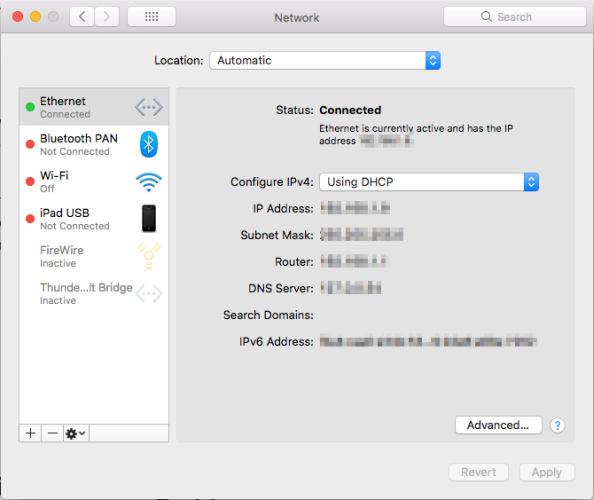
Task: Click the red status dot for Wi-Fi
Action: pyautogui.click(x=30, y=181)
